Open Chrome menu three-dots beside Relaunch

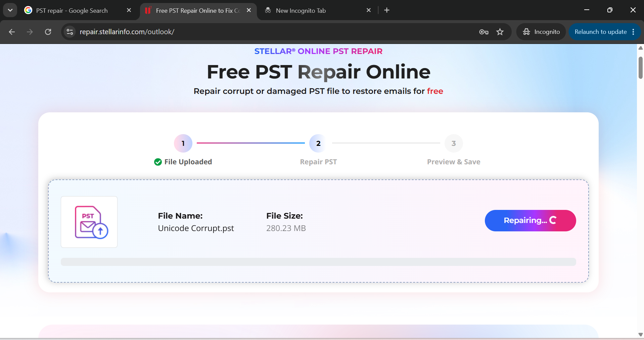click(633, 32)
